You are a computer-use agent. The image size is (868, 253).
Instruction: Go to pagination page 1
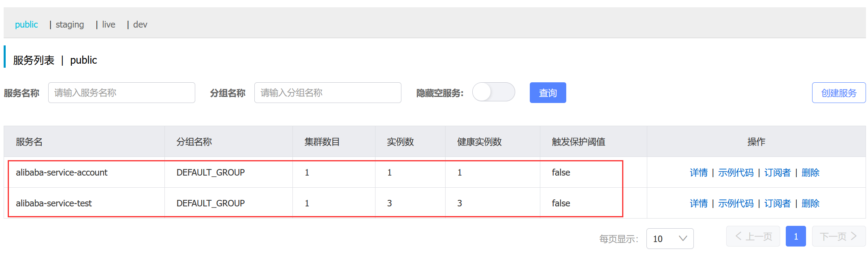(x=795, y=236)
